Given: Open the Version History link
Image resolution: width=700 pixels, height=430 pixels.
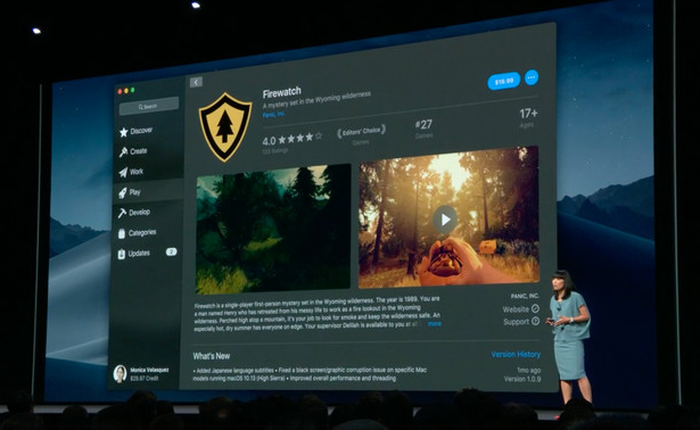Looking at the screenshot, I should pyautogui.click(x=516, y=354).
